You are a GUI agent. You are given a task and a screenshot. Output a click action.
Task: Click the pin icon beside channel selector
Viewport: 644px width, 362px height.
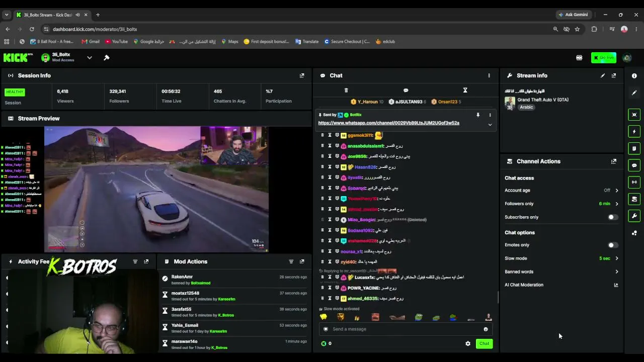[x=107, y=58]
